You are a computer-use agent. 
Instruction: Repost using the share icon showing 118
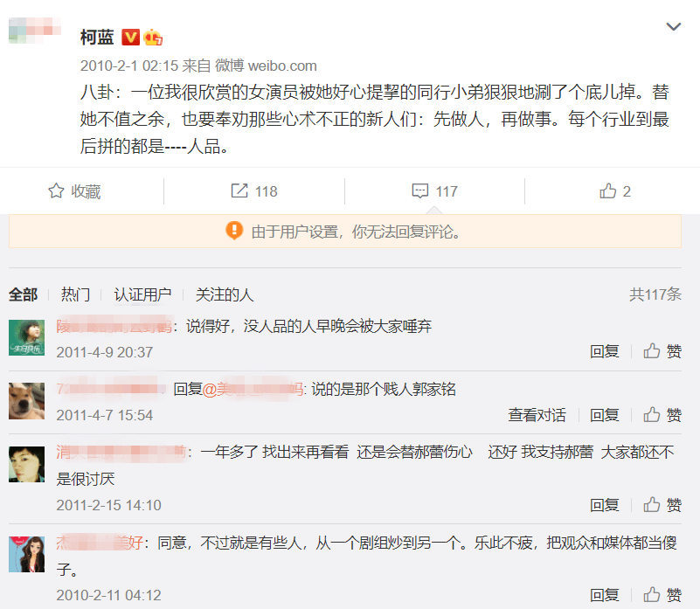(x=254, y=191)
